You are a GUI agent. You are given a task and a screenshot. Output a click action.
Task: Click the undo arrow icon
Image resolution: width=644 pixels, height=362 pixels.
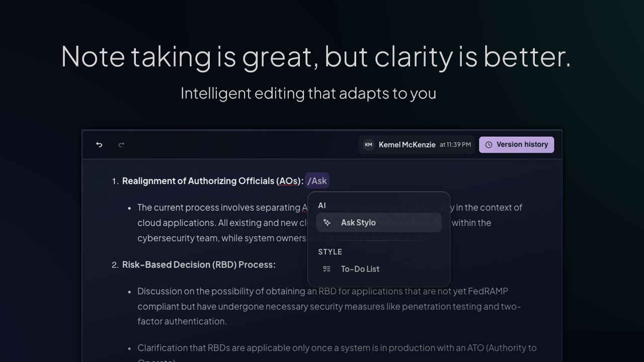click(99, 144)
